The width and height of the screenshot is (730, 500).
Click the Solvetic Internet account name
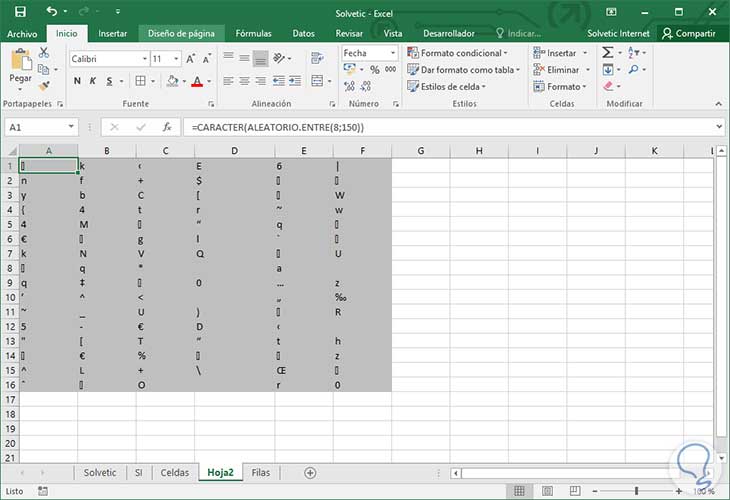(x=618, y=34)
